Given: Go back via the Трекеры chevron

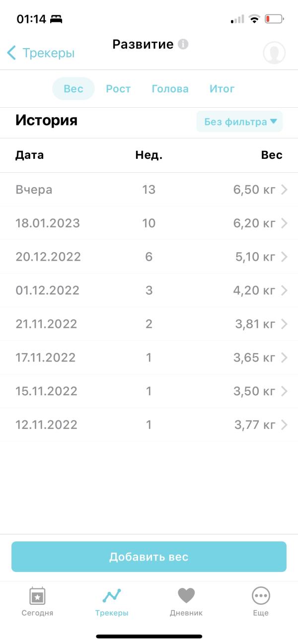Looking at the screenshot, I should 12,53.
